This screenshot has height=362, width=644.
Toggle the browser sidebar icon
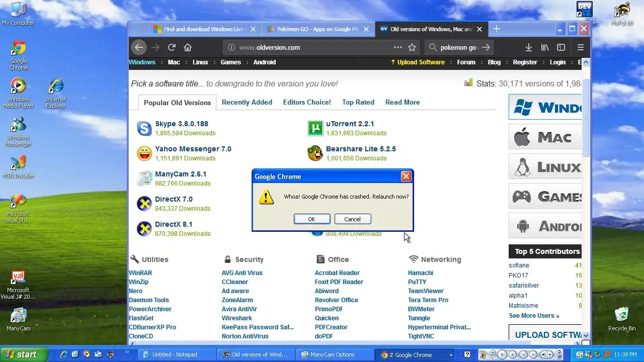coord(561,47)
